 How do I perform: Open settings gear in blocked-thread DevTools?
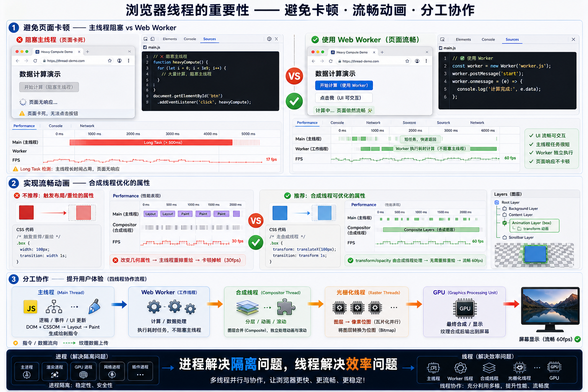click(x=269, y=39)
